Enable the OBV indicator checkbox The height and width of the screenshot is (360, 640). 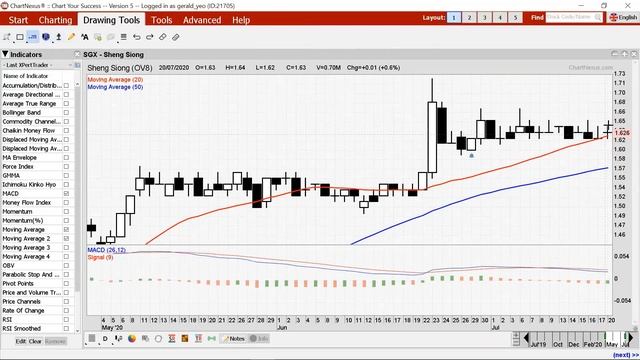tap(66, 266)
